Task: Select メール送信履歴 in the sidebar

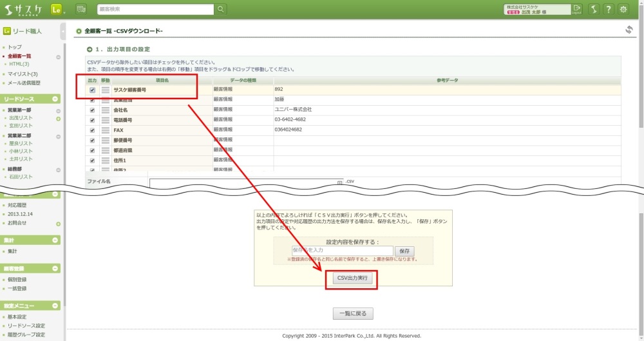Action: pos(24,83)
